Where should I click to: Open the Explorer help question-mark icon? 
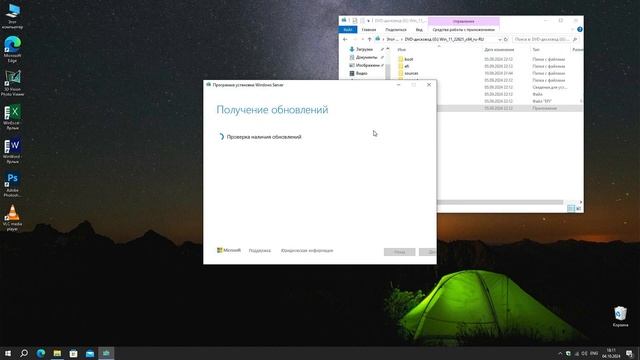click(580, 29)
